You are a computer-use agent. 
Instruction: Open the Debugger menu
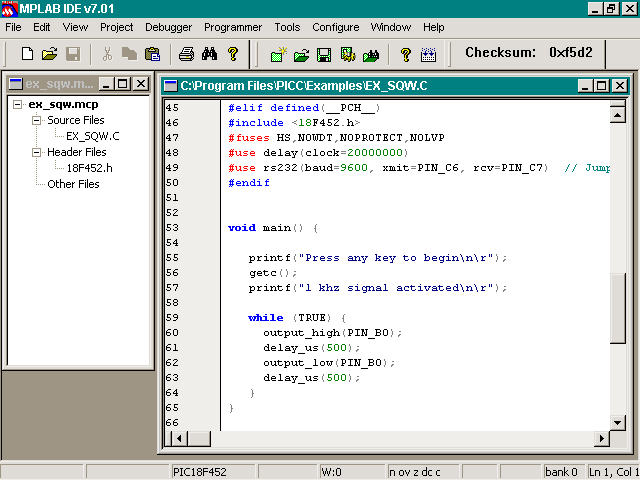169,27
